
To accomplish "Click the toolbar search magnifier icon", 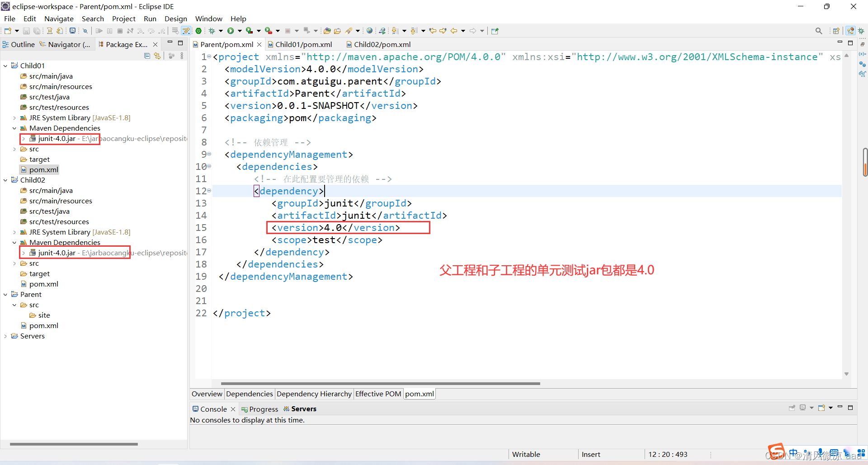I will tap(819, 31).
